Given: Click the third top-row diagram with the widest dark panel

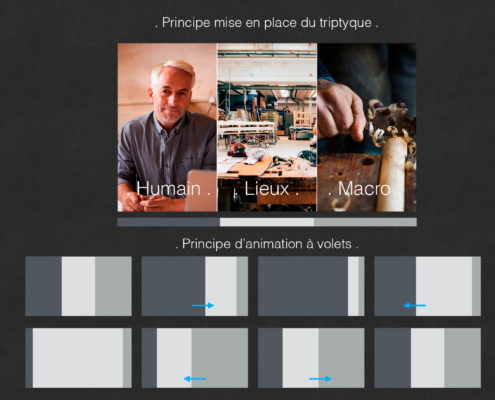Looking at the screenshot, I should (x=311, y=286).
